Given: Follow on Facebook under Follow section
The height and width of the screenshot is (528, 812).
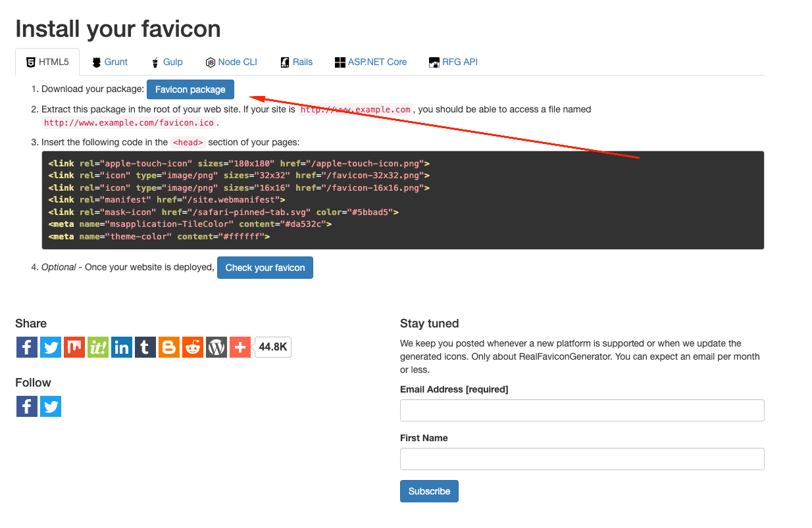Looking at the screenshot, I should pos(27,406).
